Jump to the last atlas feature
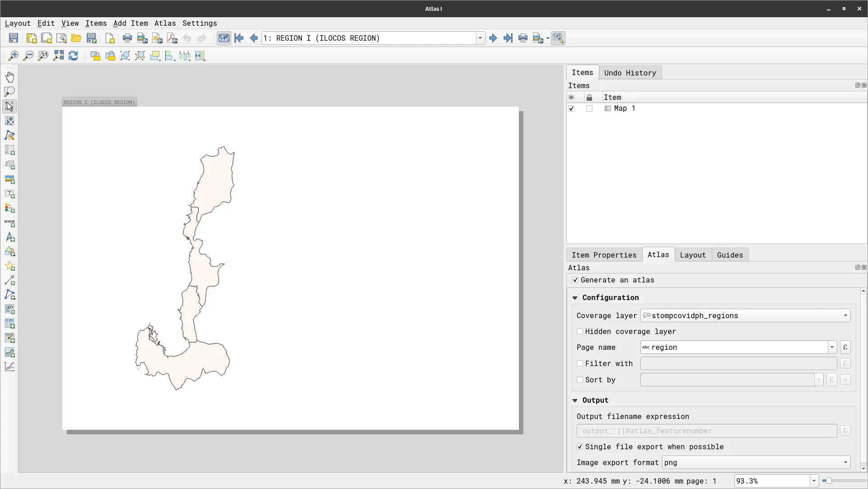The image size is (868, 489). click(x=508, y=38)
